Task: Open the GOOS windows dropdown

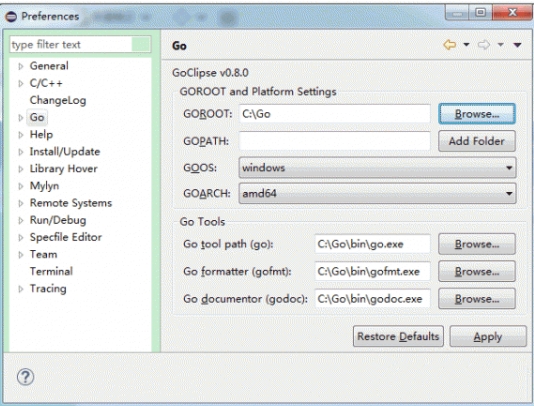Action: [x=377, y=168]
